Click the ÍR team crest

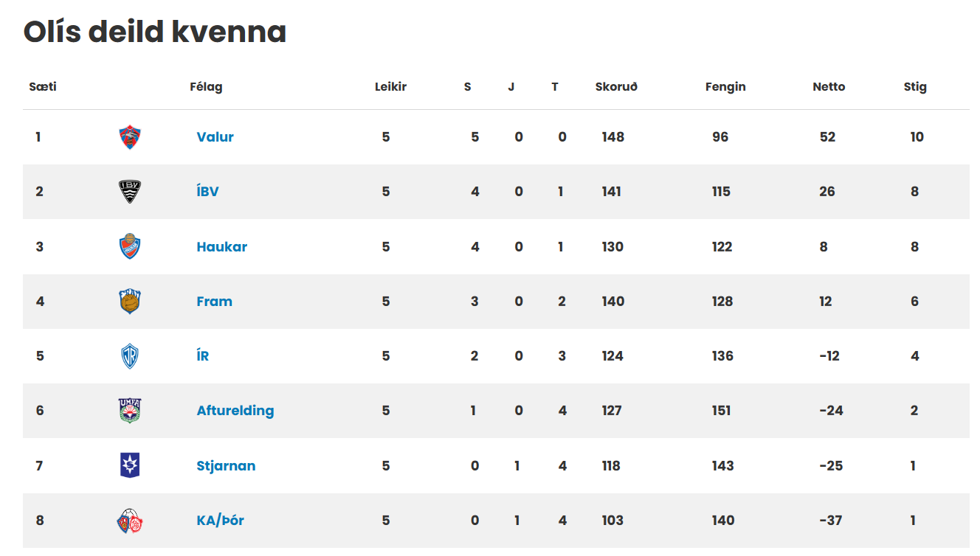tap(130, 356)
